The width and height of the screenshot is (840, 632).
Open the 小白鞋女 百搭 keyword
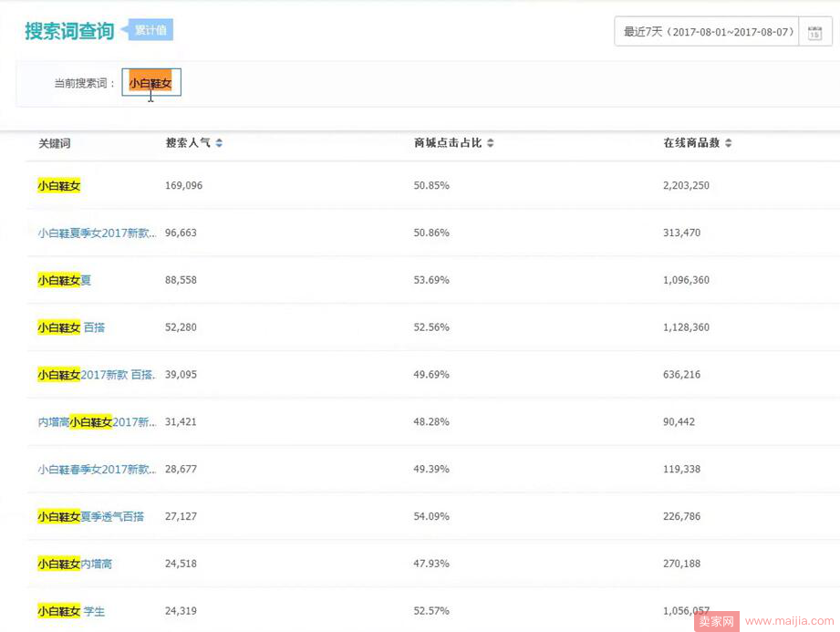71,327
